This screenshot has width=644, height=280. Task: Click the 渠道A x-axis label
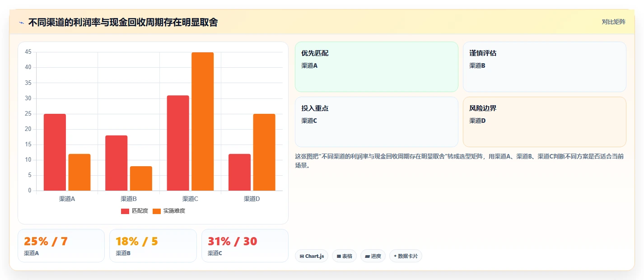click(67, 199)
